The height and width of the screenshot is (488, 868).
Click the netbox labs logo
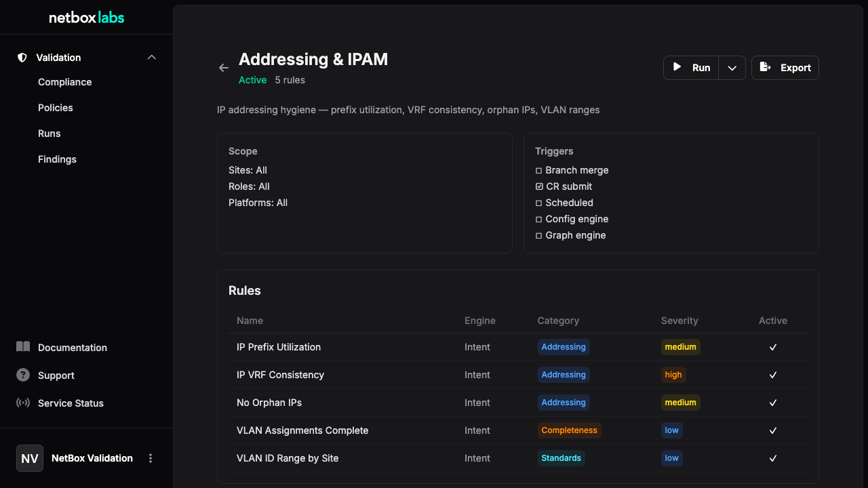coord(87,18)
